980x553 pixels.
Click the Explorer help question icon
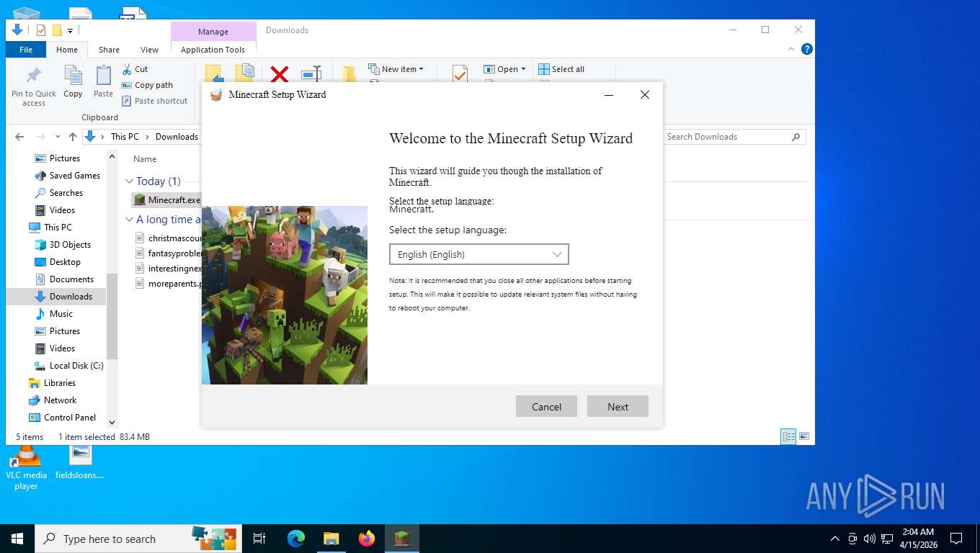807,49
